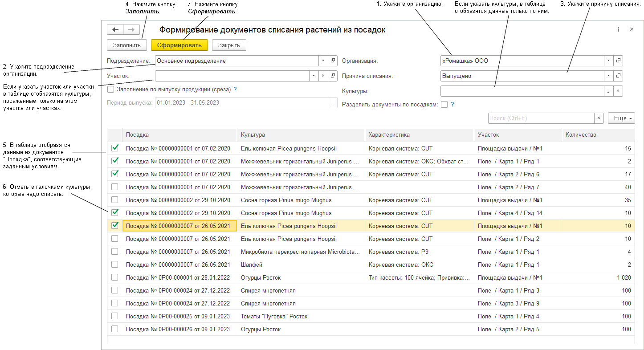This screenshot has height=350, width=644.
Task: Toggle Разделить документы по посадкам checkbox
Action: pos(444,105)
